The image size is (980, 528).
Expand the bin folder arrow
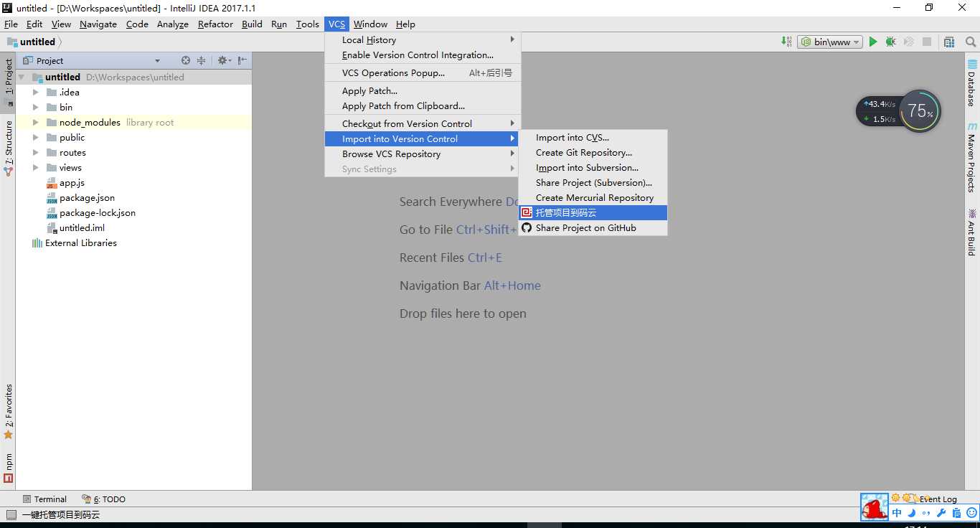(35, 108)
